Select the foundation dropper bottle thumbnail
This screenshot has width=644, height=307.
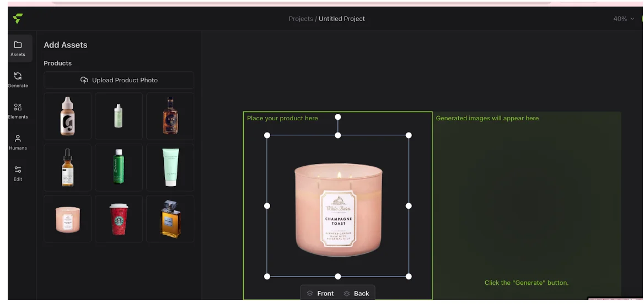pyautogui.click(x=68, y=116)
